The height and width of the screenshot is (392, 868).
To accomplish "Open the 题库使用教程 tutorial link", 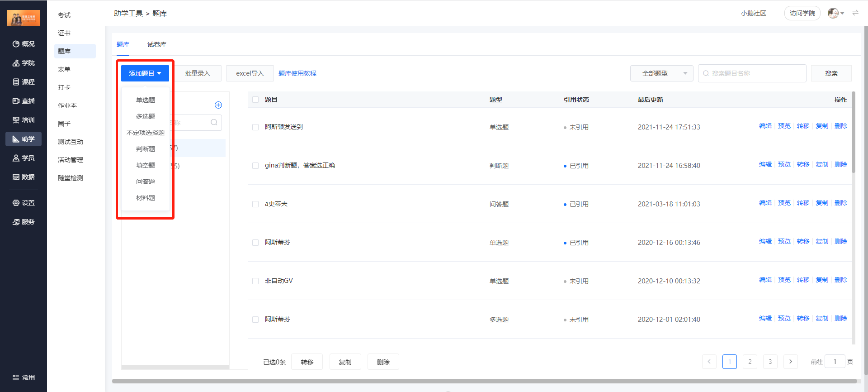I will 297,73.
